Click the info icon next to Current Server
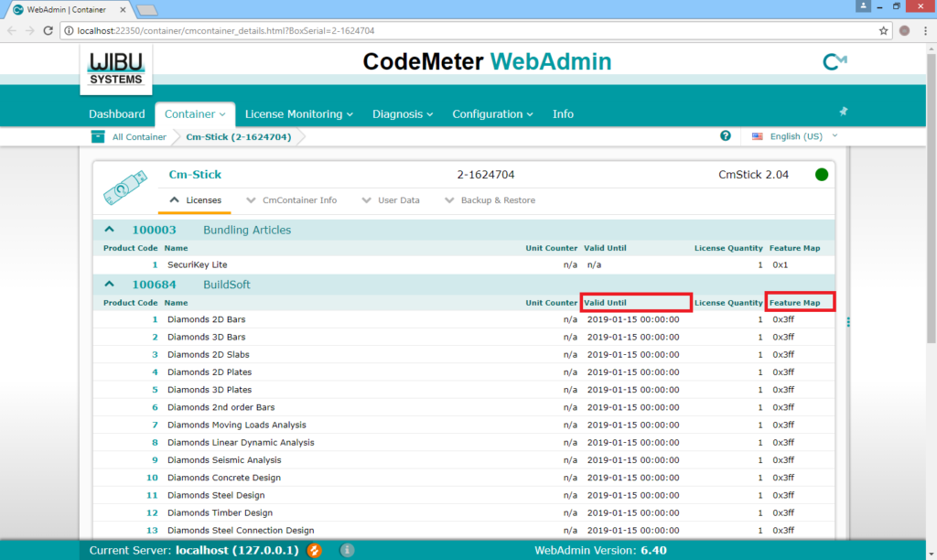This screenshot has width=937, height=560. (346, 550)
